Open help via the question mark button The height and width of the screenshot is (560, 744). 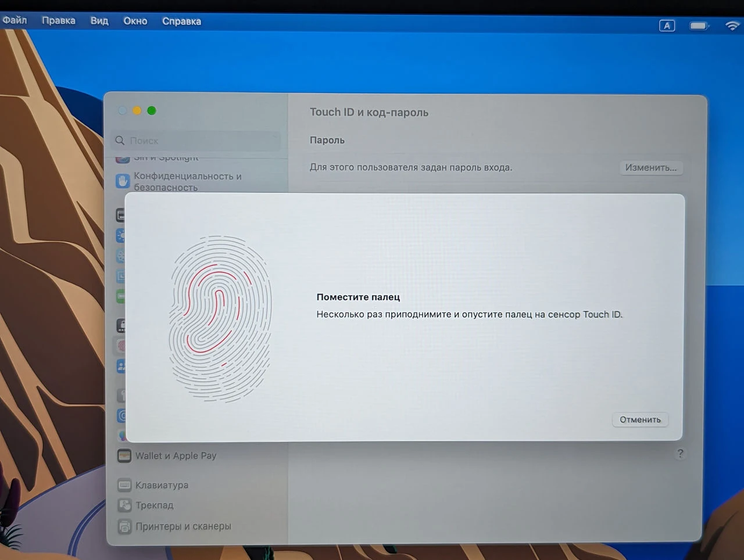click(680, 454)
